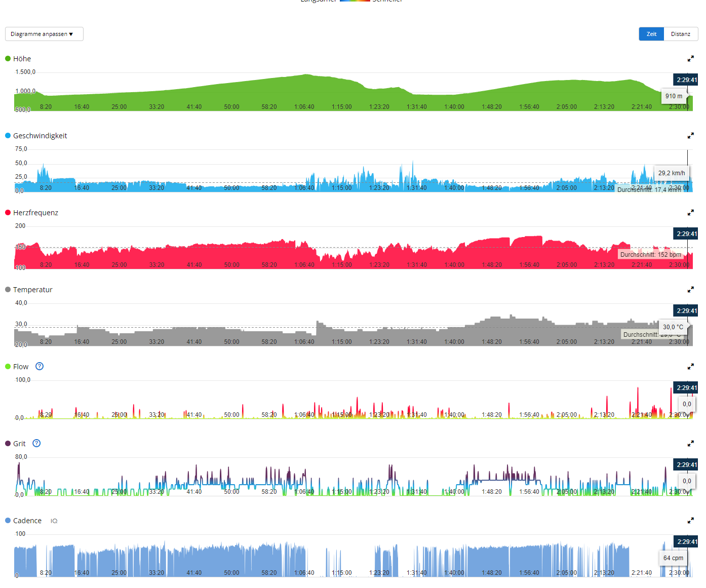Screen dimensions: 706x588
Task: Click the 2:29:41 time marker on Herzfrequenz chart
Action: pos(687,234)
